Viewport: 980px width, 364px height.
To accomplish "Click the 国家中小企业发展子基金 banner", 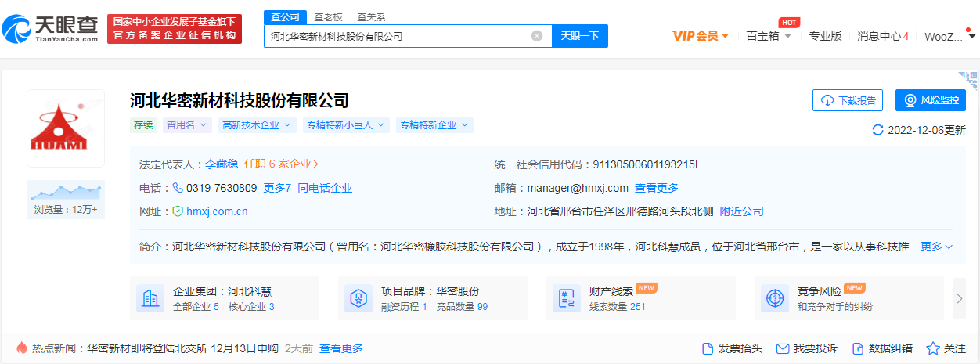I will click(175, 29).
